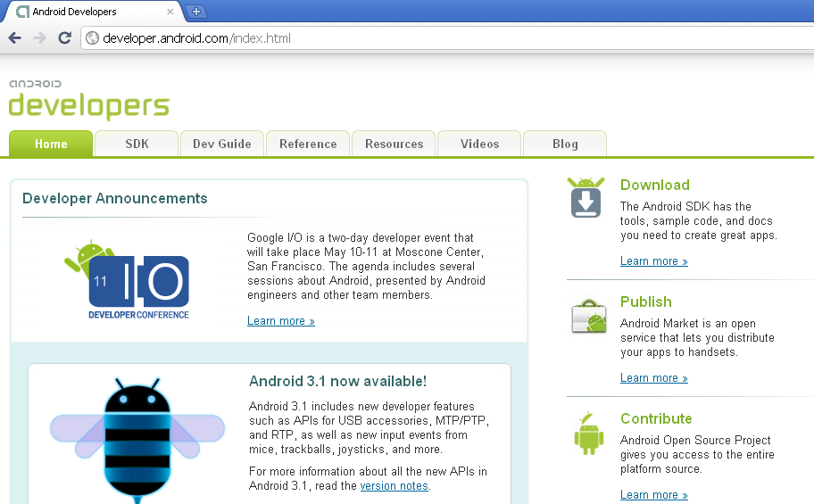Viewport: 814px width, 504px height.
Task: Open the Blog tab
Action: coord(565,144)
